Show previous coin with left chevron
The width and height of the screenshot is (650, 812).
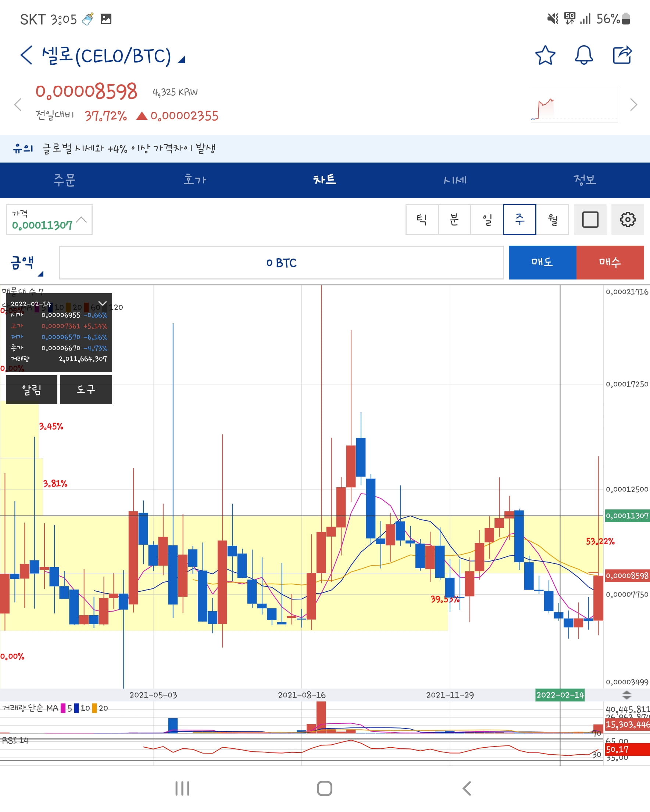tap(18, 104)
